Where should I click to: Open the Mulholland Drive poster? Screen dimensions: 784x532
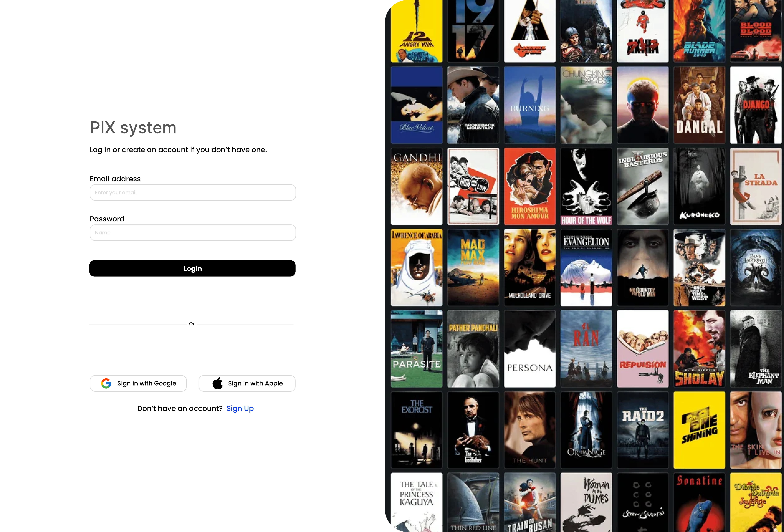point(530,268)
